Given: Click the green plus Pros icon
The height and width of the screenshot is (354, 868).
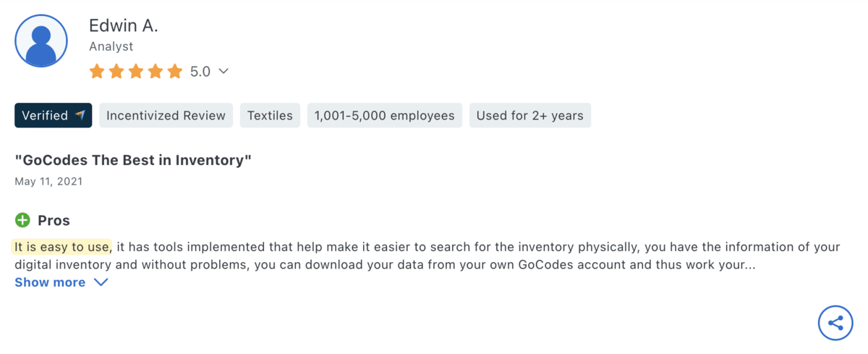Looking at the screenshot, I should pos(22,220).
